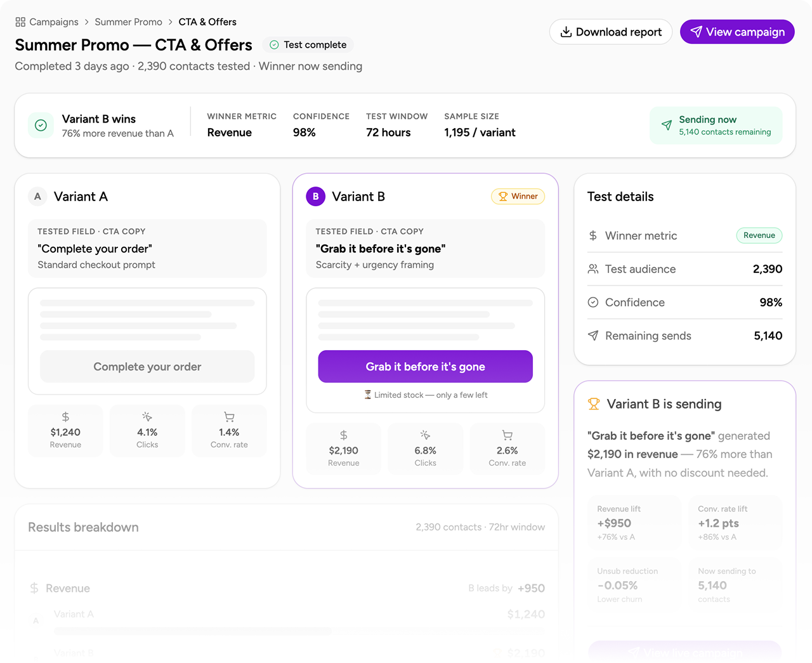
Task: Open the Campaigns breadcrumb link
Action: coord(54,22)
